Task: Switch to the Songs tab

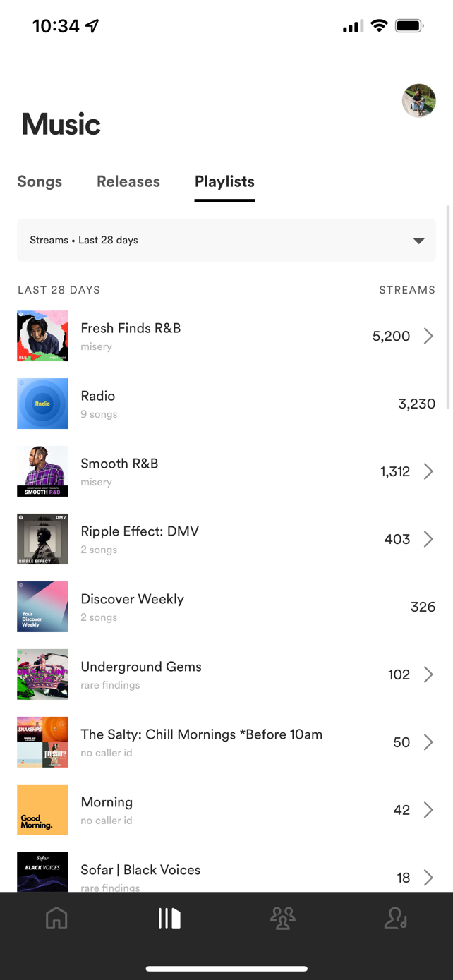Action: click(x=40, y=181)
